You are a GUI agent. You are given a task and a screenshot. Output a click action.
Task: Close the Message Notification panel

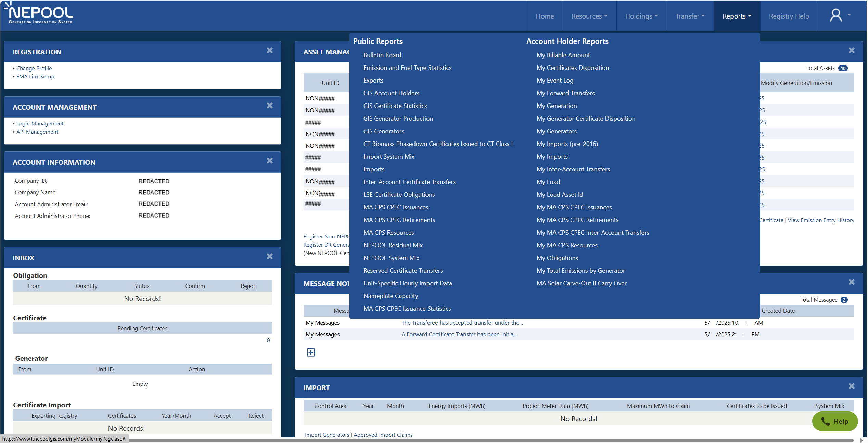852,282
